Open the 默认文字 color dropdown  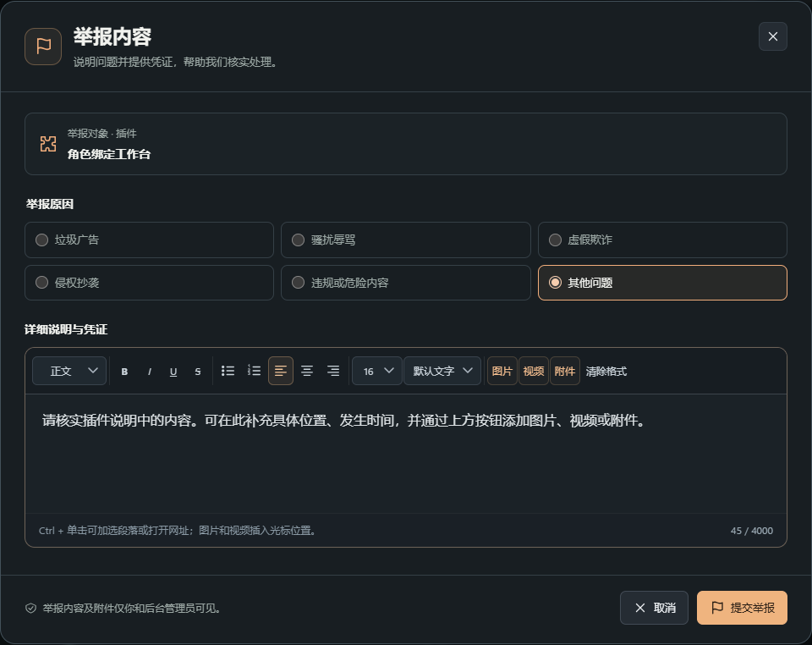pyautogui.click(x=442, y=371)
